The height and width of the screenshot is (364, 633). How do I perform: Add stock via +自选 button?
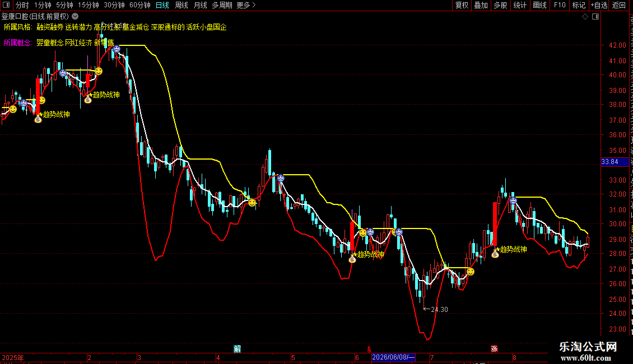[x=599, y=5]
